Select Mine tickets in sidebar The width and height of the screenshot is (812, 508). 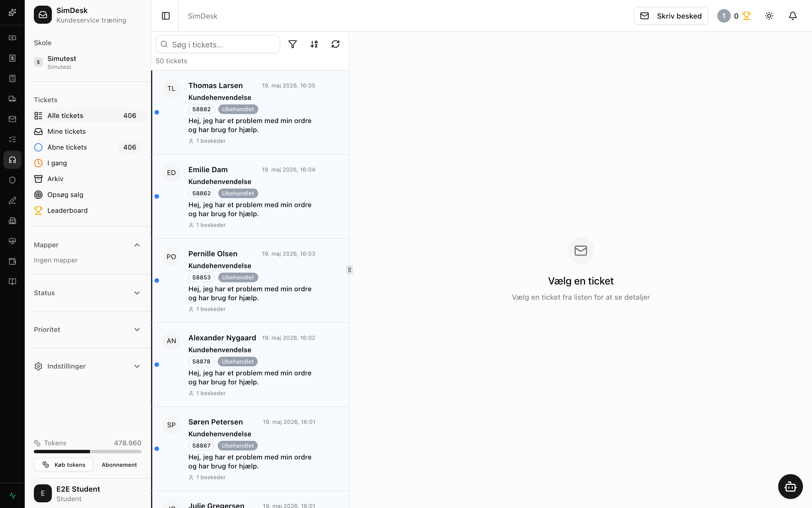click(x=88, y=131)
